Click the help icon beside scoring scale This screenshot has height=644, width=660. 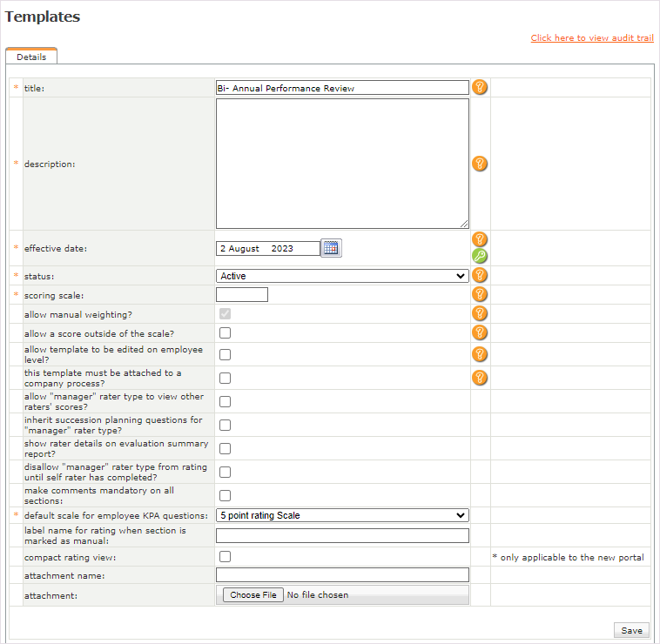(480, 294)
